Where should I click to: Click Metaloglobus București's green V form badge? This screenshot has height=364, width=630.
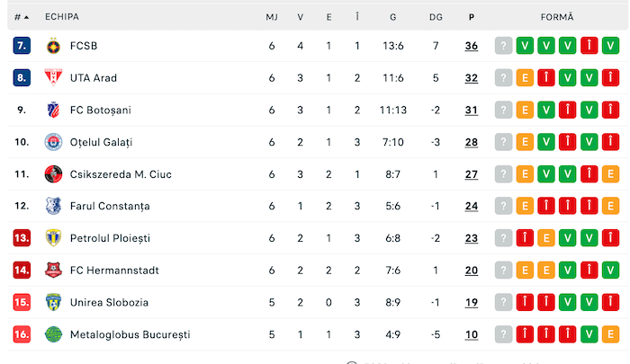coord(589,334)
